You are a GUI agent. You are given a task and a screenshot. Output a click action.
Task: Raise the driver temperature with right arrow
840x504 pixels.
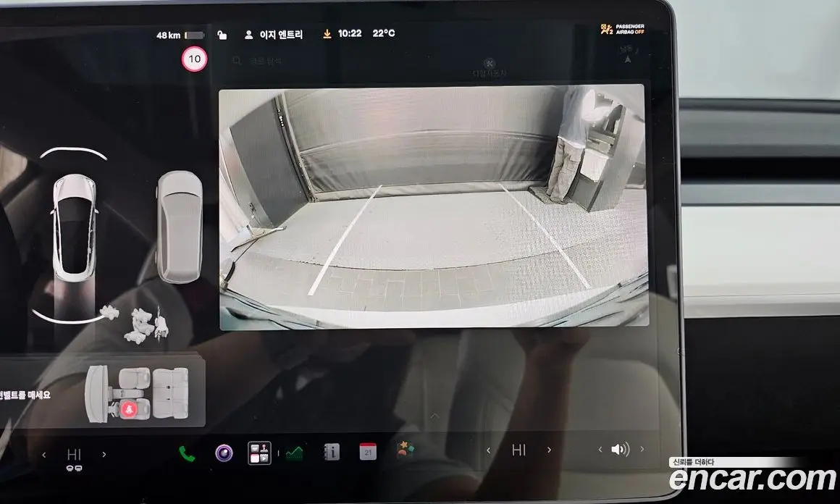[x=104, y=455]
